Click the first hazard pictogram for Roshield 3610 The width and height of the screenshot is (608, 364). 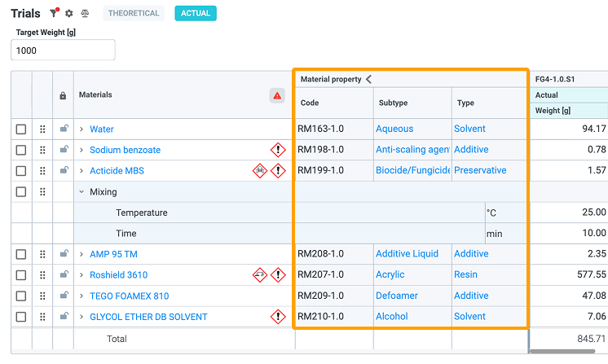tap(260, 275)
